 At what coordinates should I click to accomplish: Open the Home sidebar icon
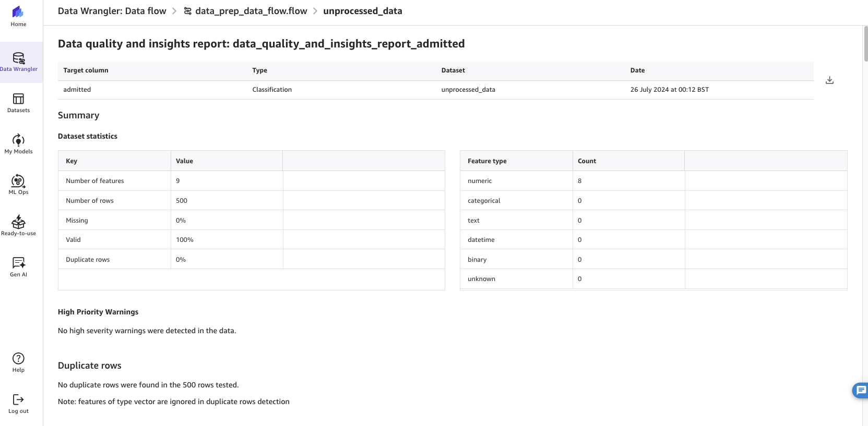tap(18, 17)
